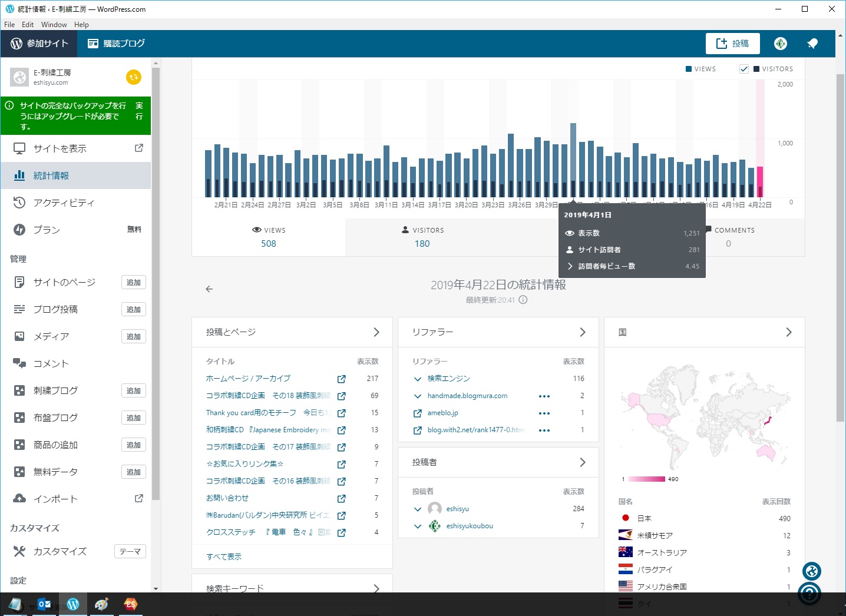Viewport: 846px width, 616px height.
Task: Open external link icon for blog.with2.net
Action: coord(418,430)
